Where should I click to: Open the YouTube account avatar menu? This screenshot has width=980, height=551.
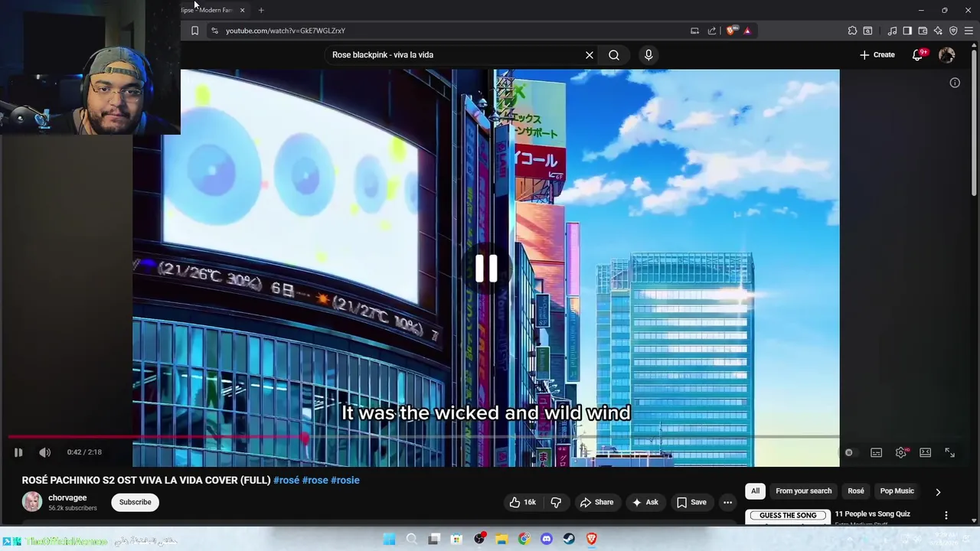[x=947, y=55]
